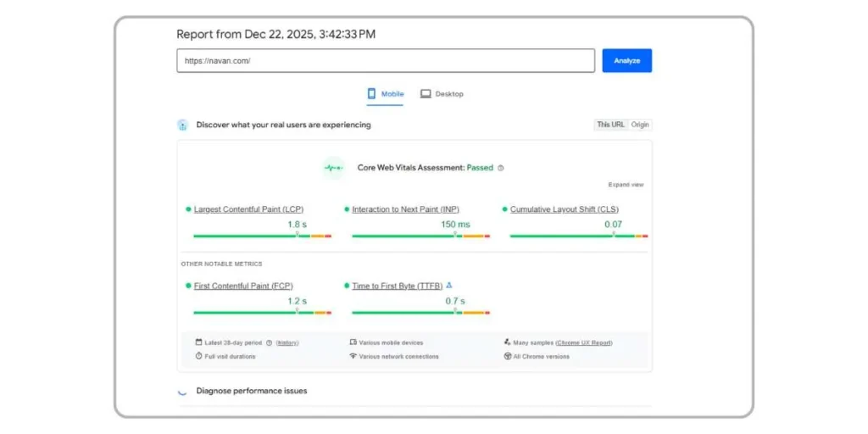
Task: Click the OTHER NOTABLE METRICS heading
Action: pyautogui.click(x=221, y=264)
